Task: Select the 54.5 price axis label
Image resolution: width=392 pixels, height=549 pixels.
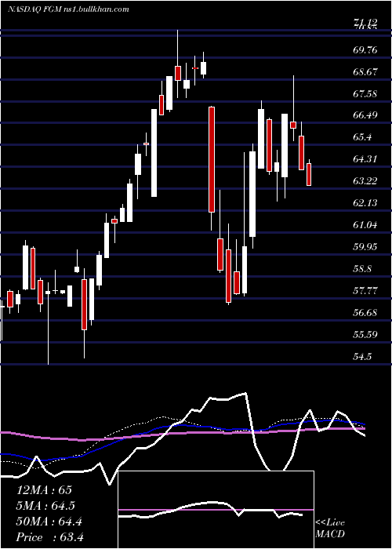Action: [362, 356]
